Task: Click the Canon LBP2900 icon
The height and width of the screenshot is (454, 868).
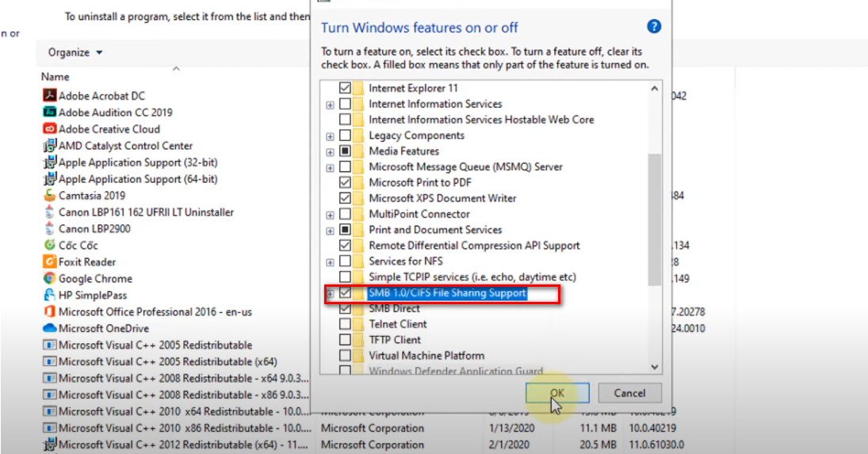Action: pos(50,228)
